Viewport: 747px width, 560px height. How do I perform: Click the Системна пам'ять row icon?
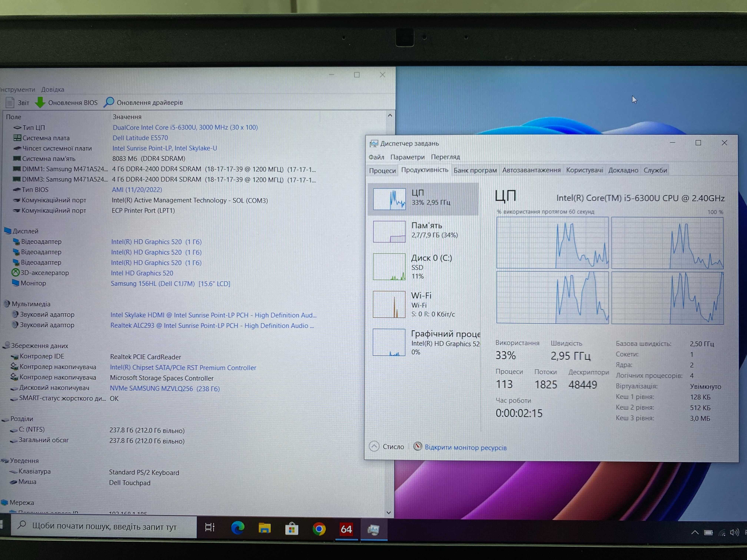17,158
